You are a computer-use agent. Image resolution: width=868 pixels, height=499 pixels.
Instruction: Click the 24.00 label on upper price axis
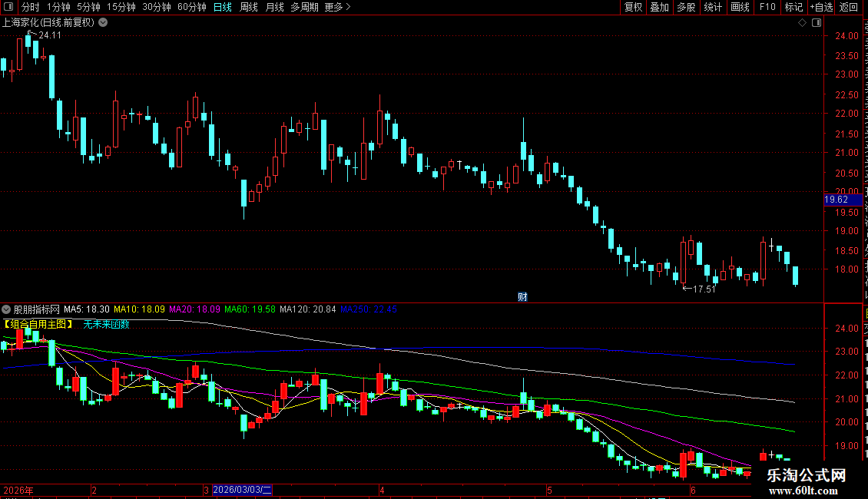pyautogui.click(x=846, y=36)
